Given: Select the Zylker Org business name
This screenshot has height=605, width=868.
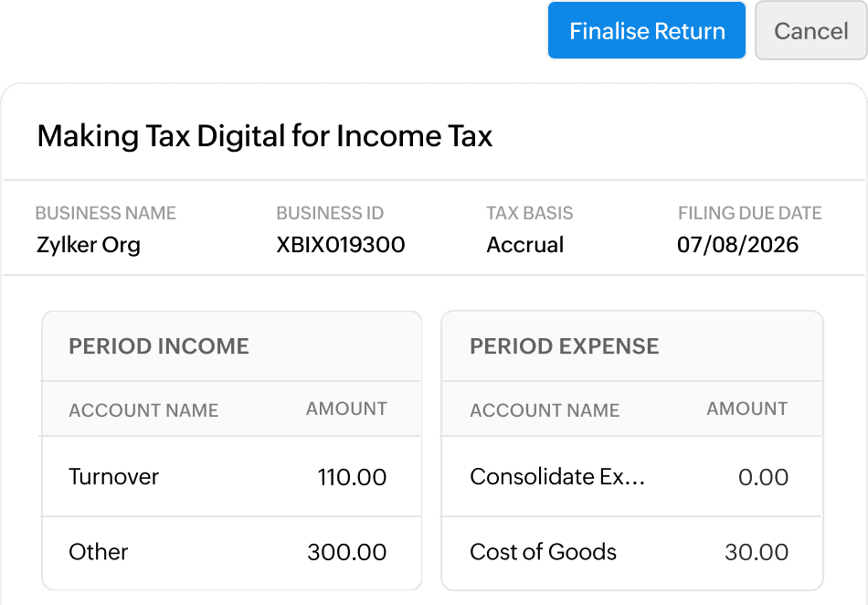Looking at the screenshot, I should [x=89, y=245].
